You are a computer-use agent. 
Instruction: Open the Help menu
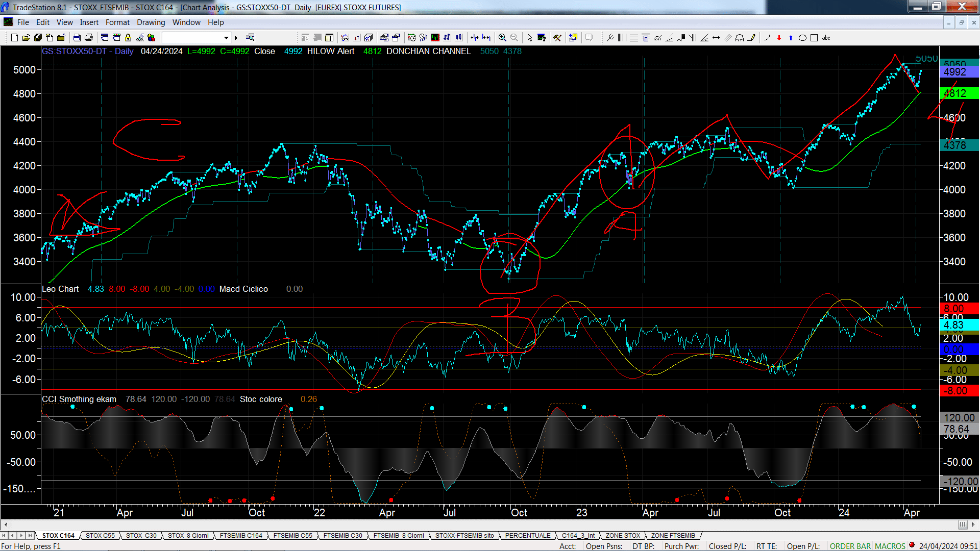216,22
